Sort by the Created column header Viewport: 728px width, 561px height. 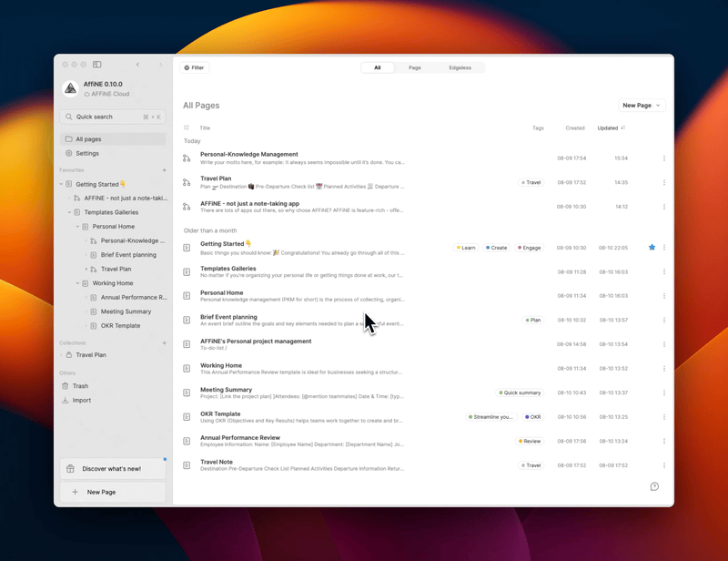575,127
